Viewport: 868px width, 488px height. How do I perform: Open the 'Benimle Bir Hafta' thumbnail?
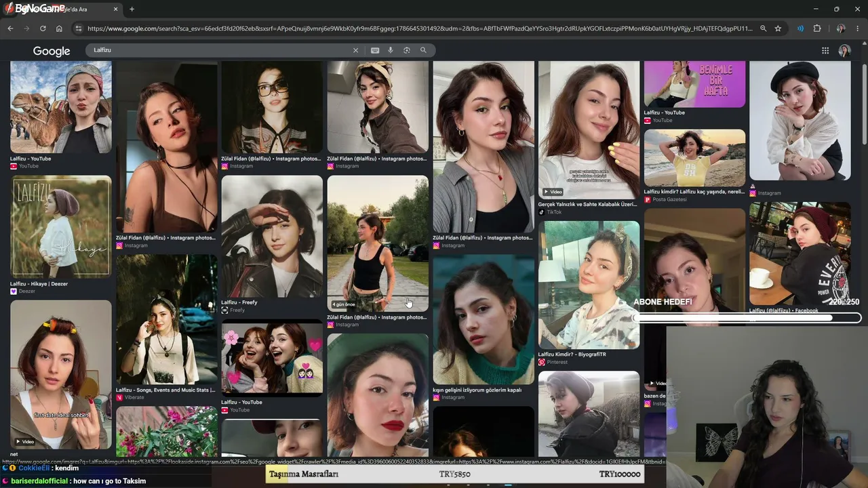coord(694,84)
